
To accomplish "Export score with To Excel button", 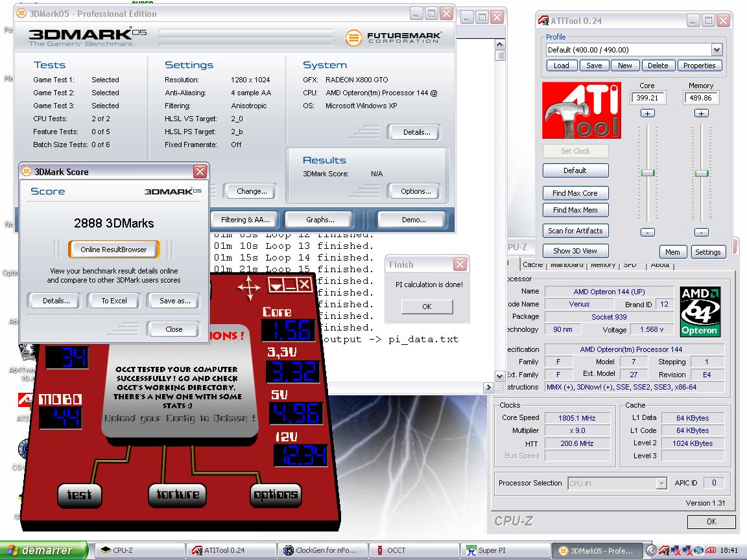I will tap(114, 301).
